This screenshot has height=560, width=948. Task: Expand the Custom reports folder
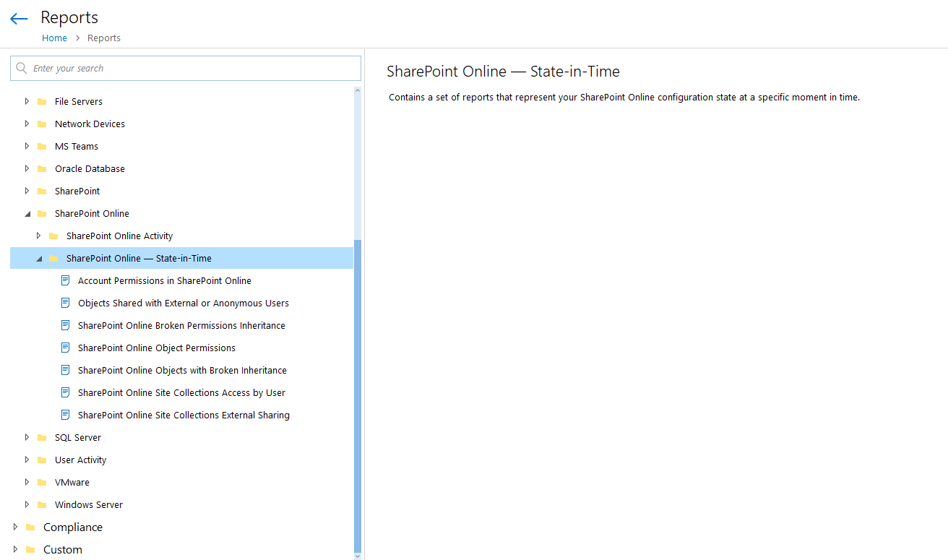coord(15,549)
